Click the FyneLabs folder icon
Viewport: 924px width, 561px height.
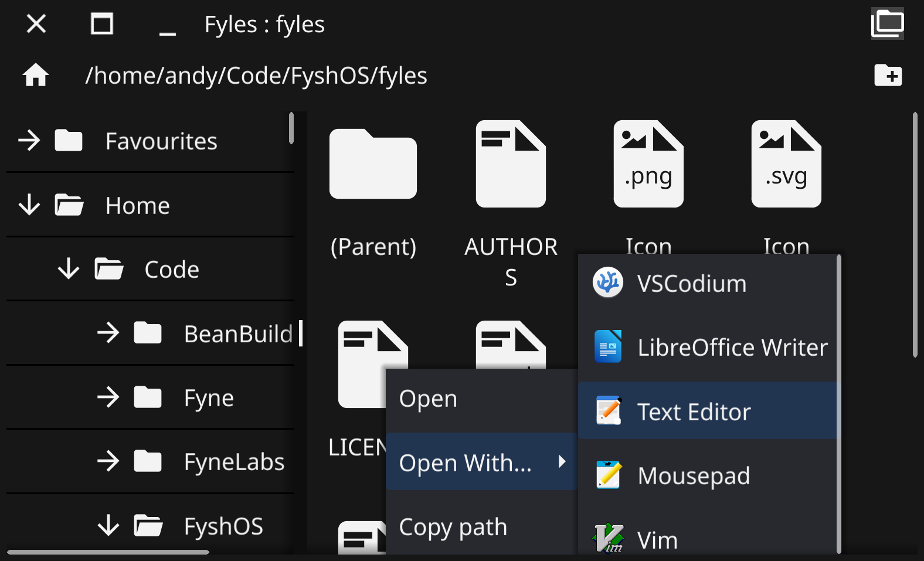pos(148,461)
